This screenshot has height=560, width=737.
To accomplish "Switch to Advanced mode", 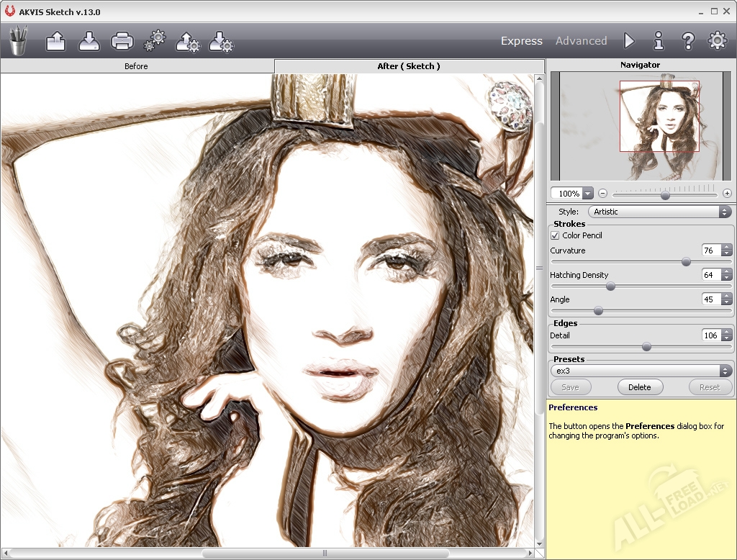I will (581, 41).
